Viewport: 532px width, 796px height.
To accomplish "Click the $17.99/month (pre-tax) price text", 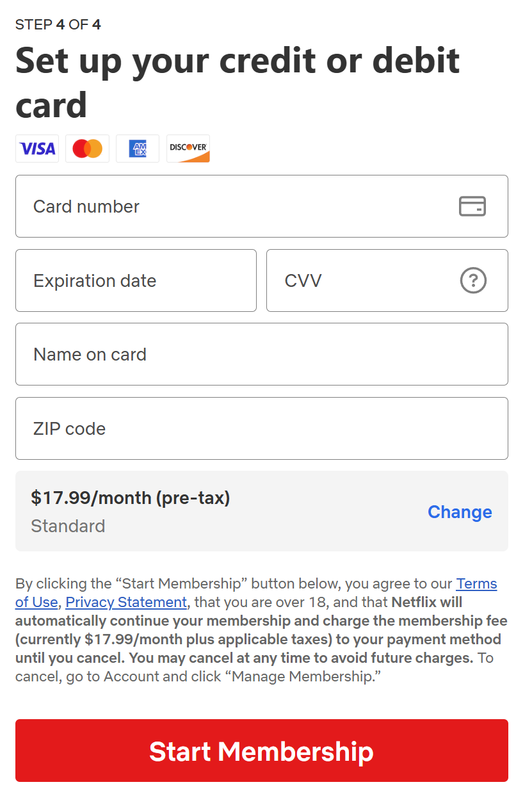I will [130, 498].
